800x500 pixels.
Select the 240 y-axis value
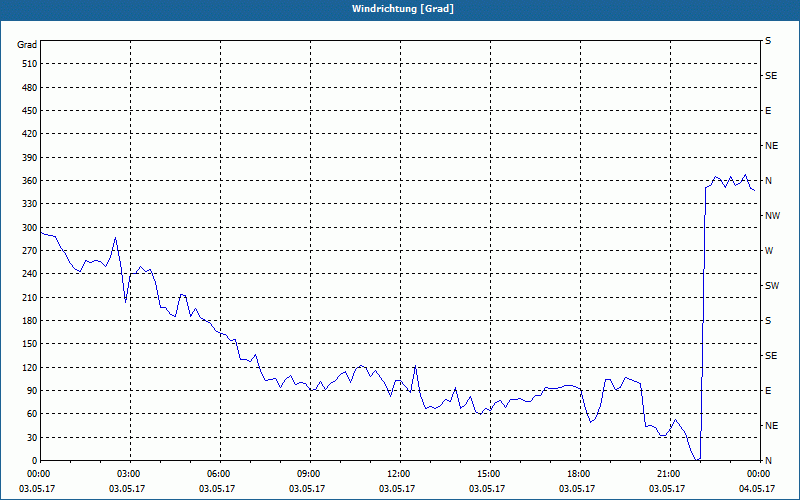click(30, 274)
